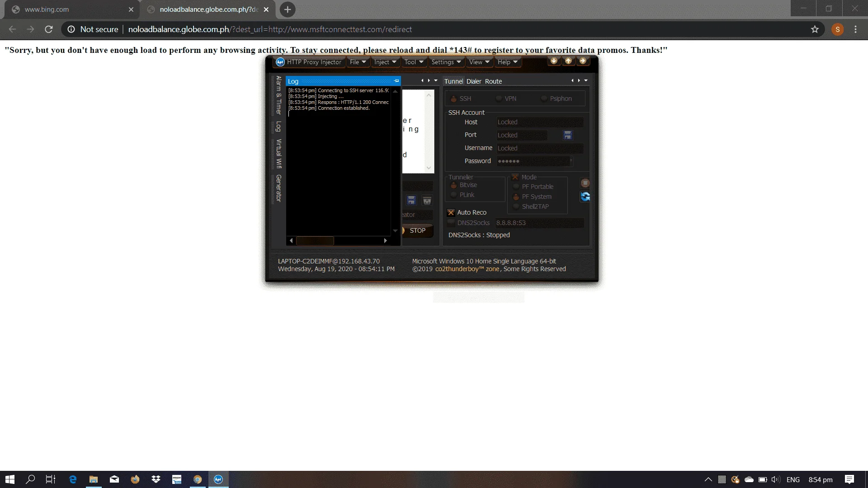Launch Microsoft Edge from taskbar
This screenshot has height=488, width=868.
point(73,479)
